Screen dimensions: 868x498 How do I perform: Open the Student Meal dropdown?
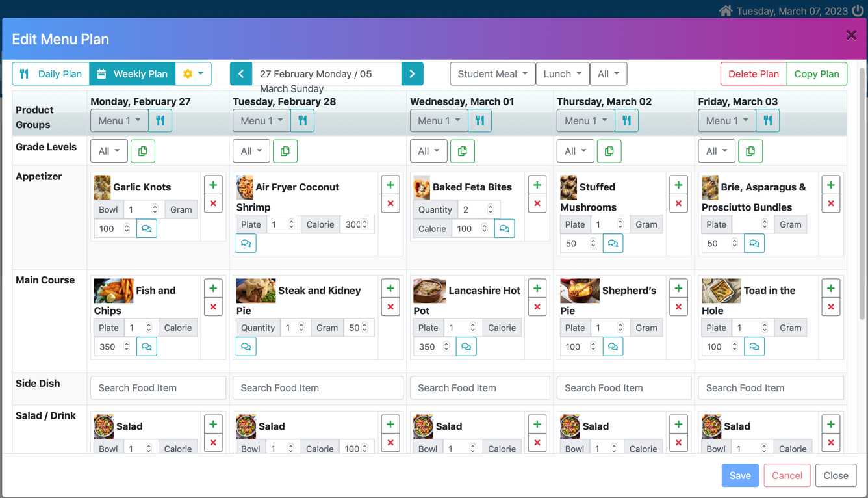click(x=492, y=74)
